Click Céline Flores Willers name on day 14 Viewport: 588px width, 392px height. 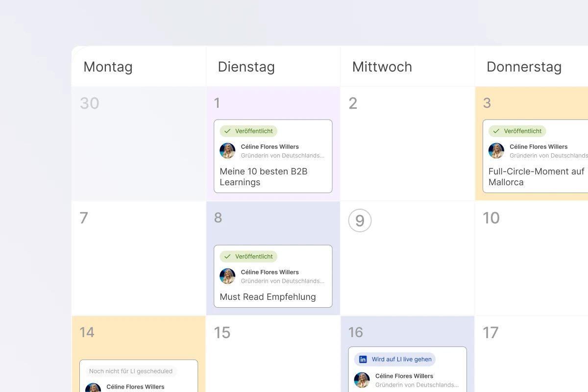(135, 387)
